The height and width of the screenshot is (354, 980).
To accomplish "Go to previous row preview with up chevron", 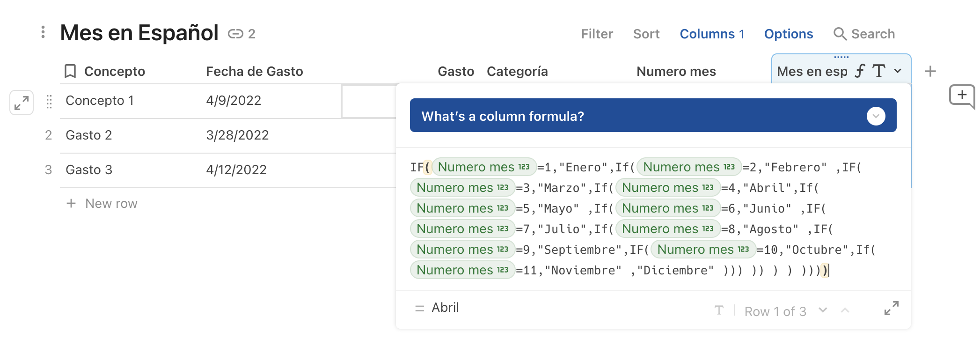I will 845,310.
